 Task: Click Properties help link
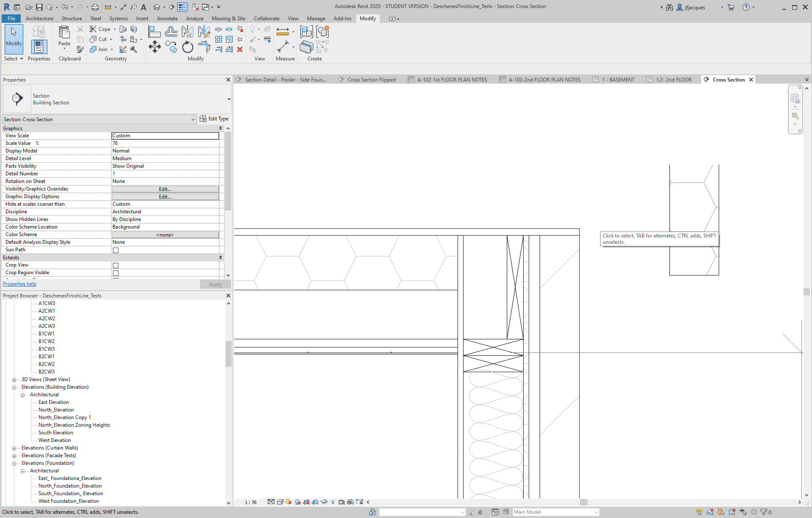pos(20,284)
